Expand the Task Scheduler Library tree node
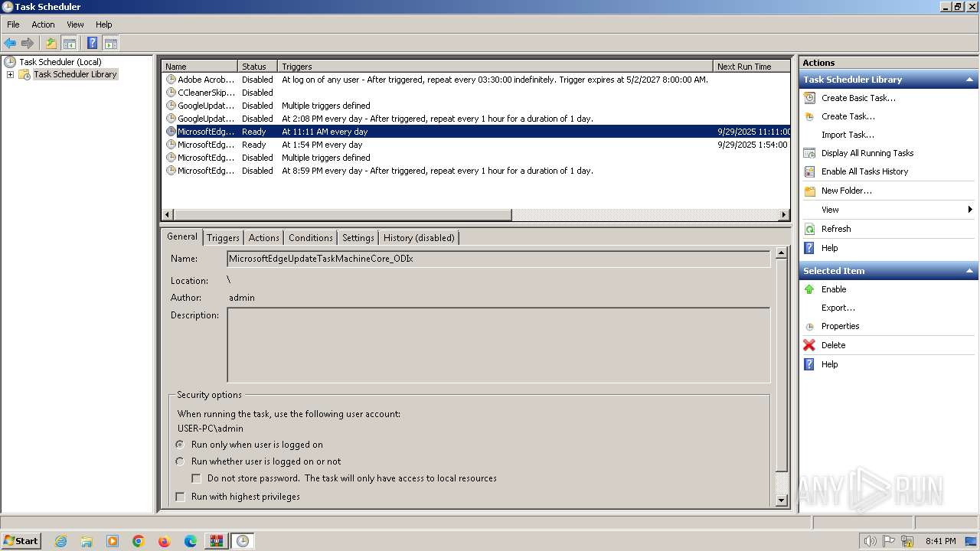This screenshot has width=980, height=551. click(10, 74)
